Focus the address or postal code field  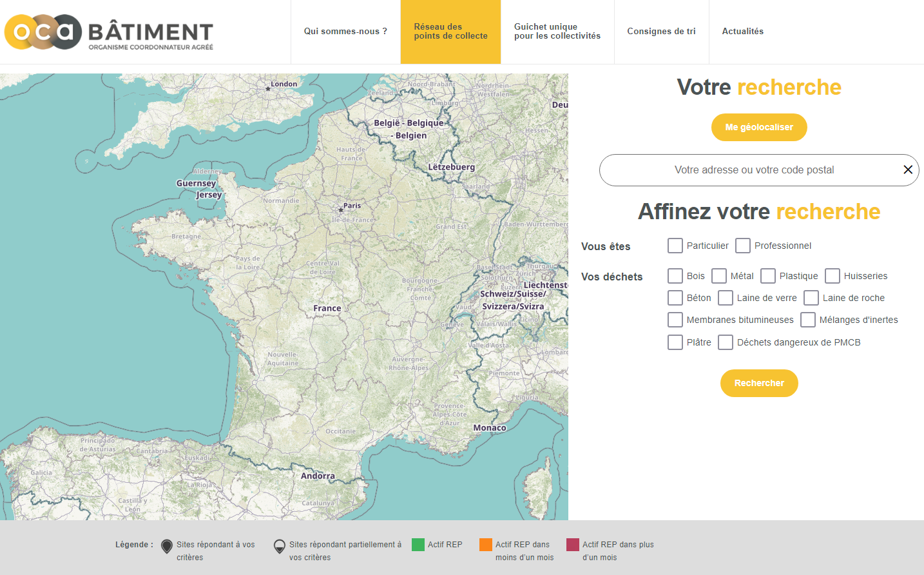coord(754,170)
